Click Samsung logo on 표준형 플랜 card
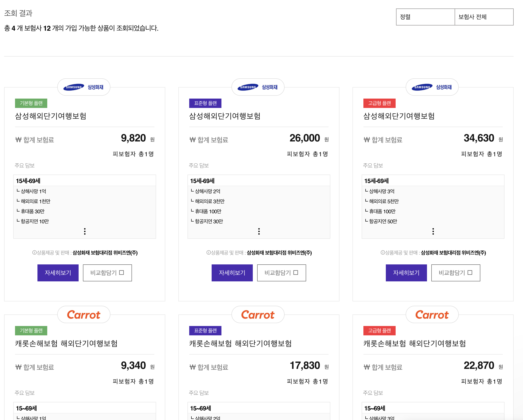 coord(258,87)
